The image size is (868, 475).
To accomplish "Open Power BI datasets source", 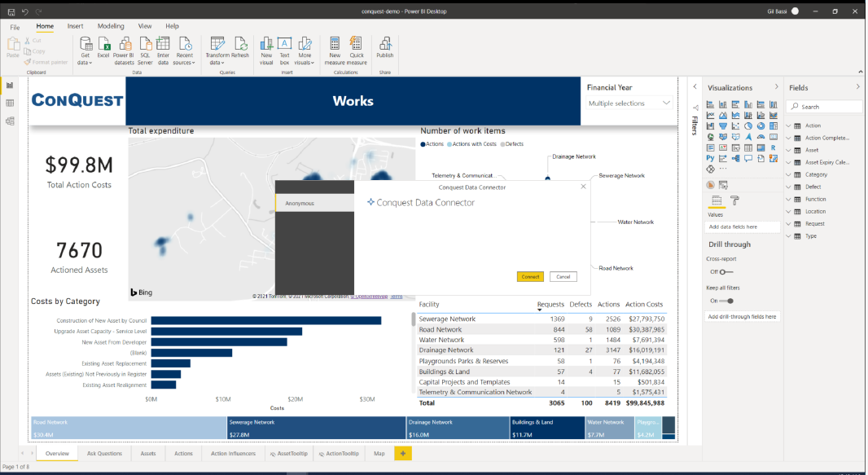I will [124, 51].
